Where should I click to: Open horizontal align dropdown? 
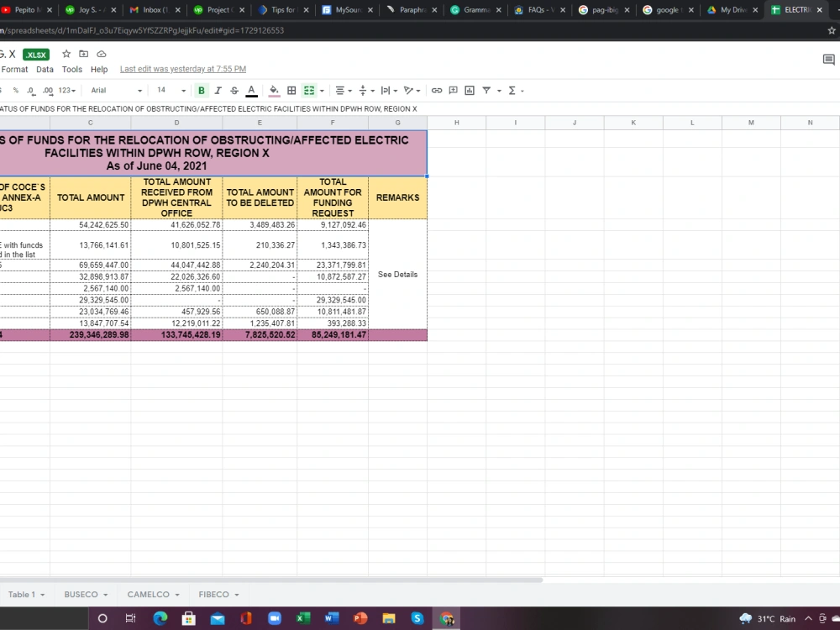[x=344, y=91]
